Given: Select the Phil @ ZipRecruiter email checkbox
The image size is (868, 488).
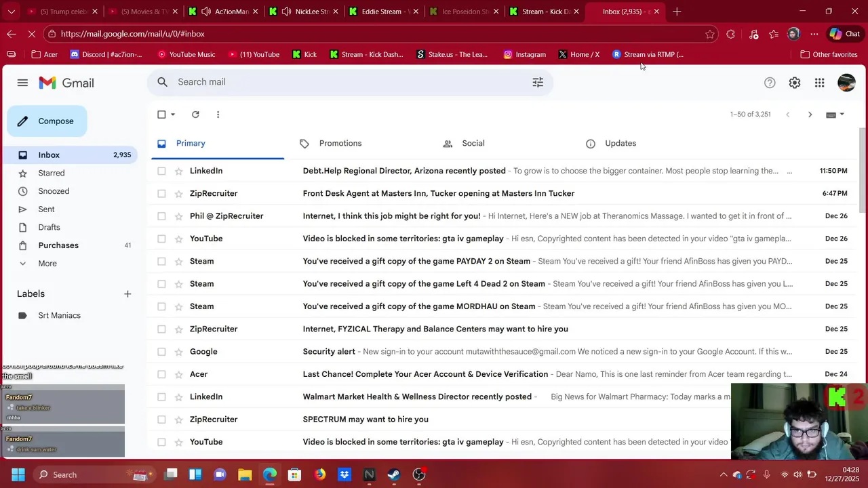Looking at the screenshot, I should click(x=161, y=216).
